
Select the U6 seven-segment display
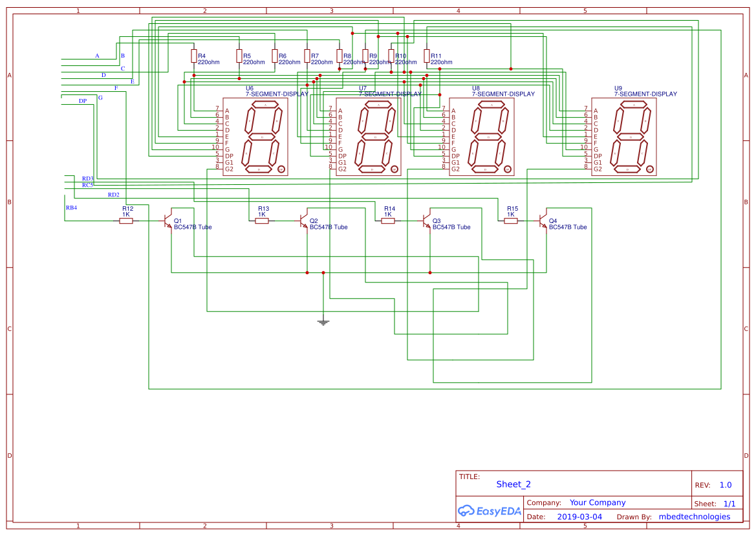click(x=255, y=137)
